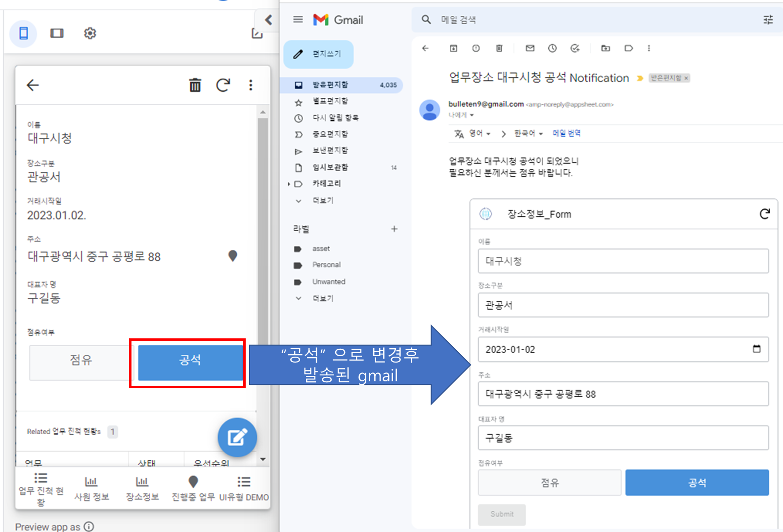Refresh the 장소정보_Form in email

[x=765, y=214]
